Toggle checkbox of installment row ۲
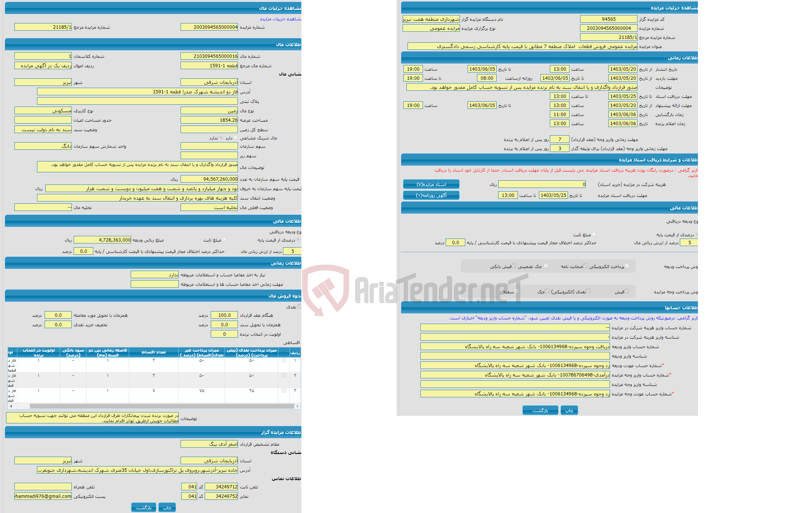Viewport: 812px width, 513px height. (x=284, y=375)
